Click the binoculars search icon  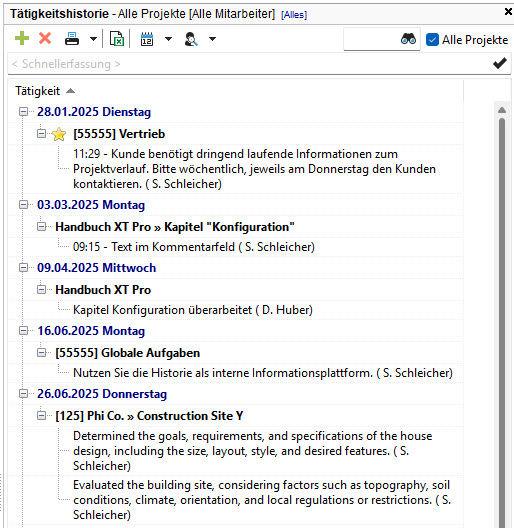tap(408, 39)
